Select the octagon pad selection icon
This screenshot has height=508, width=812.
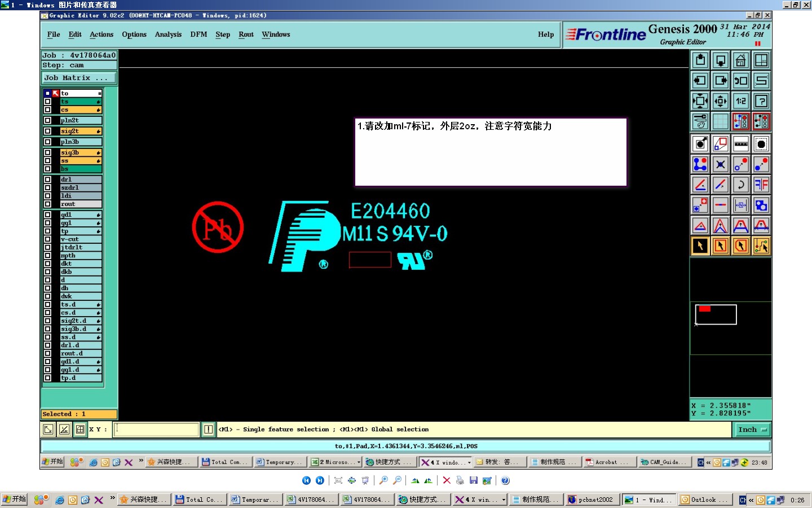click(761, 144)
